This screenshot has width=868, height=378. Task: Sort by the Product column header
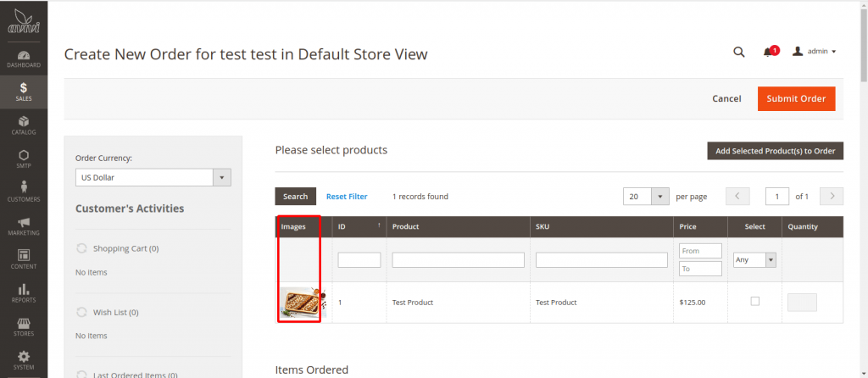coord(458,227)
